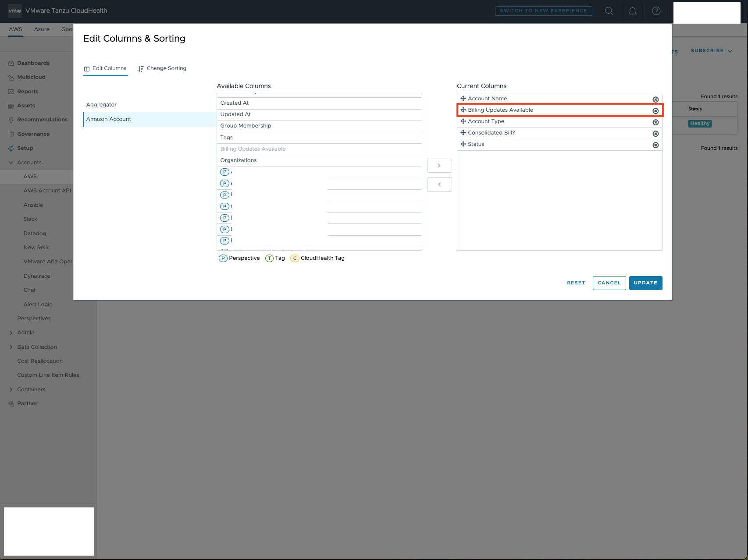This screenshot has height=560, width=748.
Task: Open the help question mark icon
Action: click(656, 11)
